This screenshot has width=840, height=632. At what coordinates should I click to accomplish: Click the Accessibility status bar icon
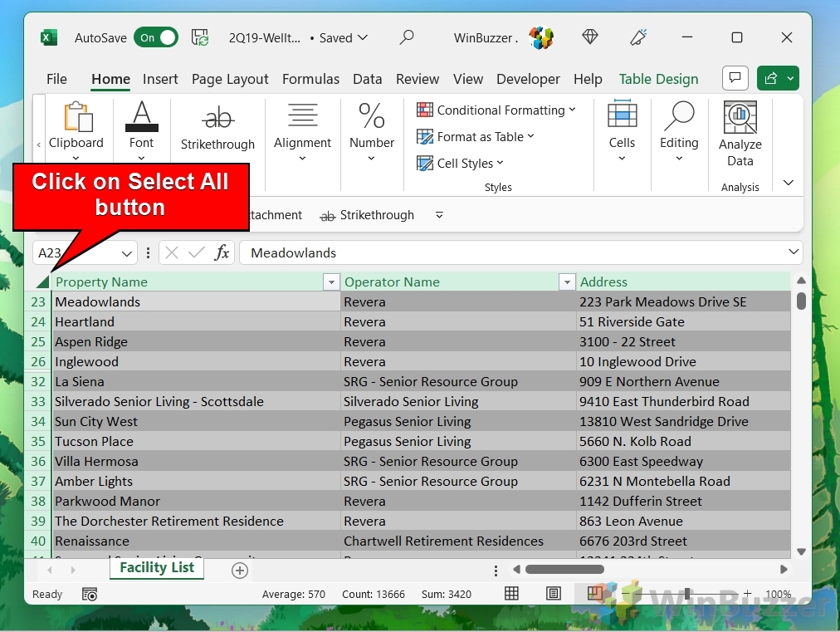pos(90,594)
